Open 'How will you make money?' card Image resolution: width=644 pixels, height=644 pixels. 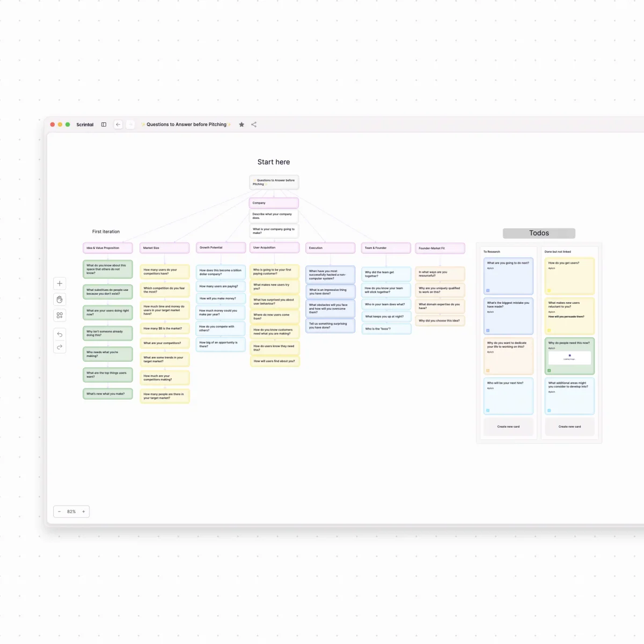221,298
